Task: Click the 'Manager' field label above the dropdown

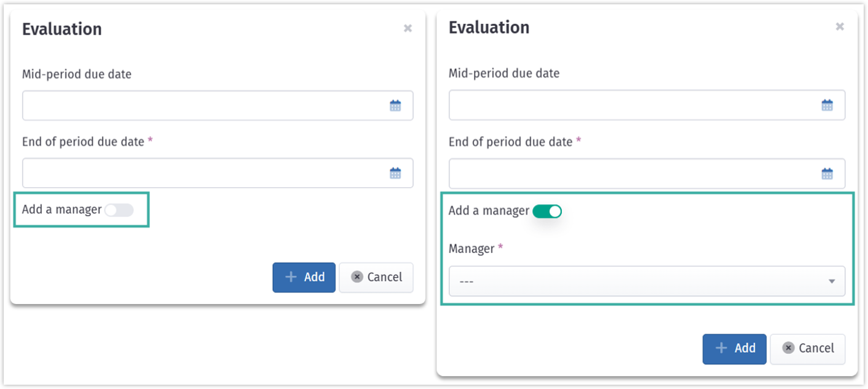Action: pyautogui.click(x=471, y=249)
